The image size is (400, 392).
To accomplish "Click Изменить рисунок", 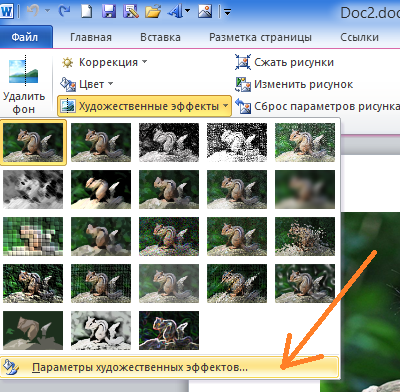I will click(x=294, y=84).
